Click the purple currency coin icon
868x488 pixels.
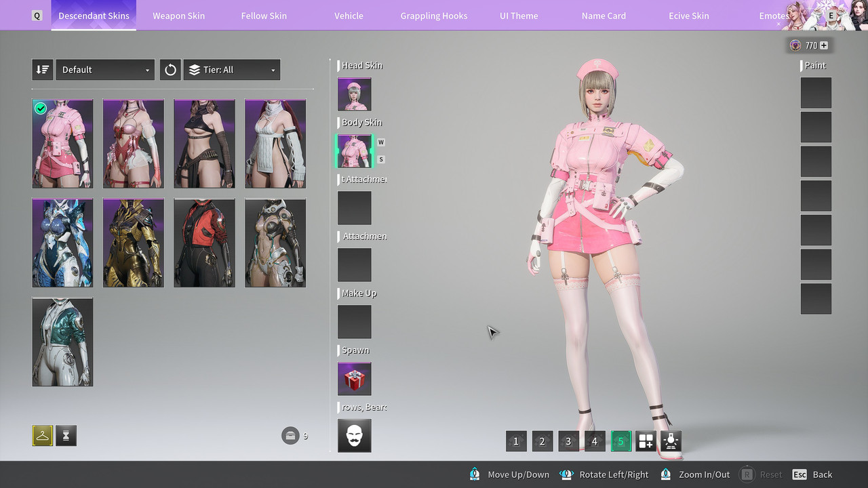point(795,45)
